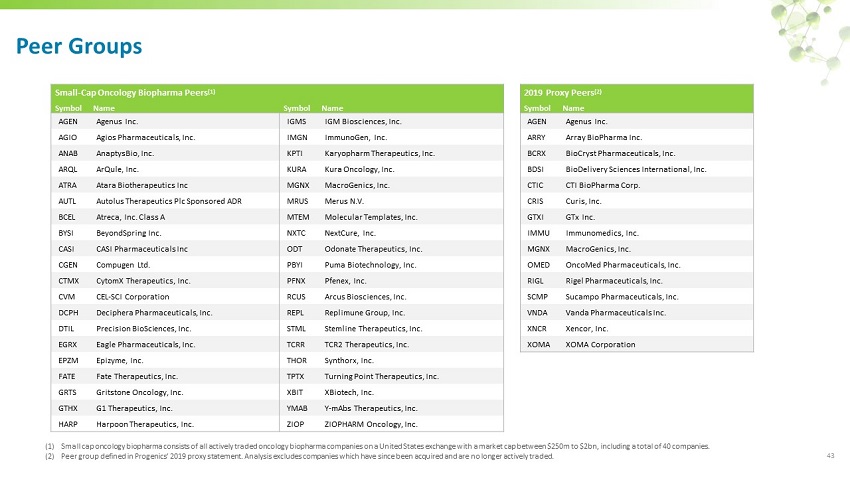Click footnote (1) about small cap oncology

point(380,446)
